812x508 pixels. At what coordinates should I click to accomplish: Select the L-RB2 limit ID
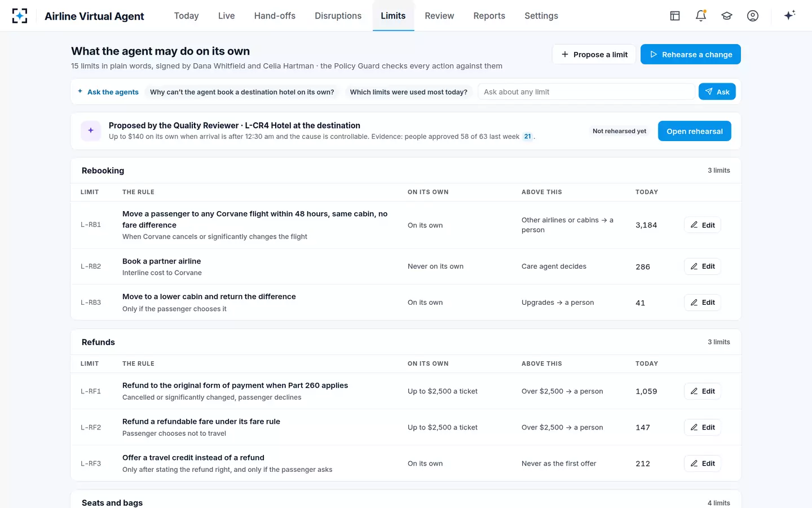[x=91, y=266]
